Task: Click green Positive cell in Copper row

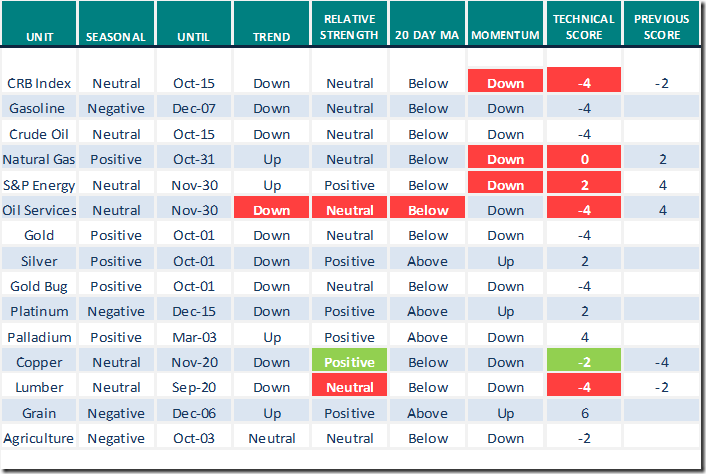Action: [x=350, y=362]
